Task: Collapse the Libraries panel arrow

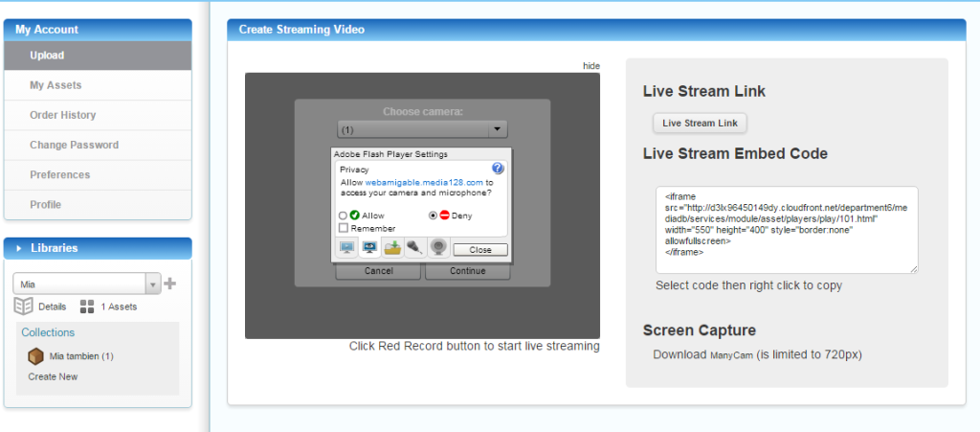Action: pyautogui.click(x=19, y=248)
